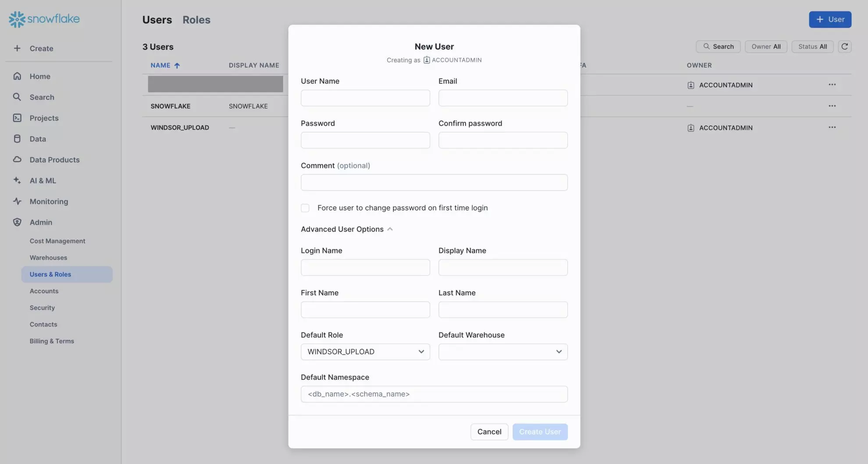This screenshot has height=464, width=868.
Task: Click the Admin shield icon
Action: pos(17,222)
